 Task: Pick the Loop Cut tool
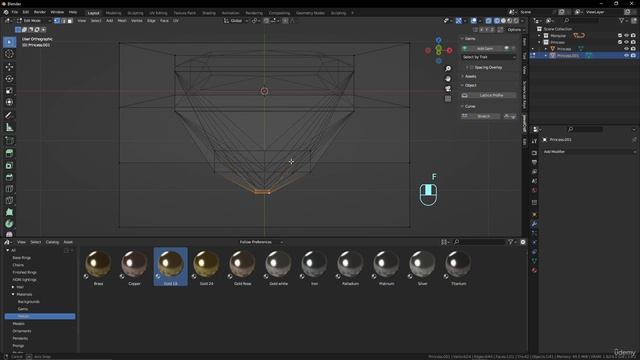pos(9,189)
